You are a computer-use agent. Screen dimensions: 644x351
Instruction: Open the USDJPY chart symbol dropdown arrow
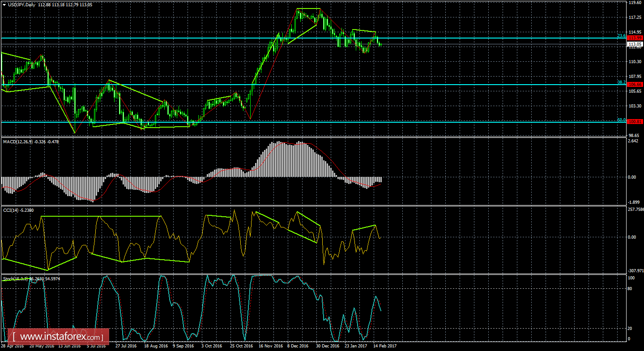(x=4, y=4)
